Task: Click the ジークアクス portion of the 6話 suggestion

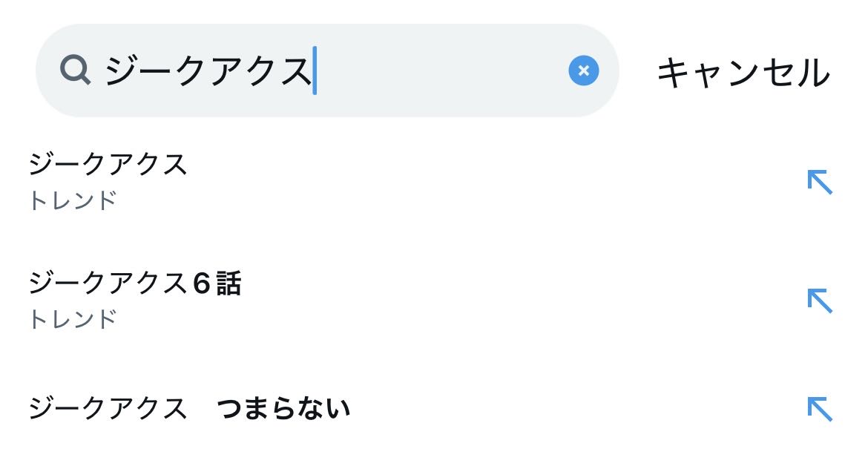Action: click(x=108, y=283)
